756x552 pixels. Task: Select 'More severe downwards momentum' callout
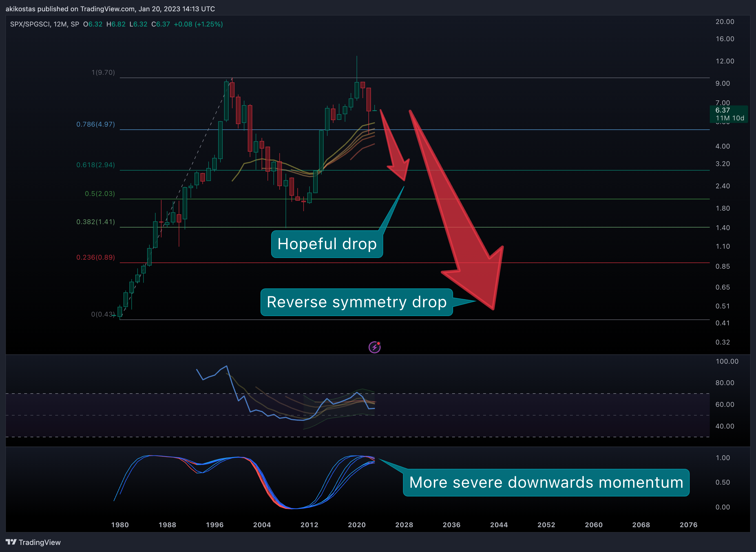tap(546, 482)
